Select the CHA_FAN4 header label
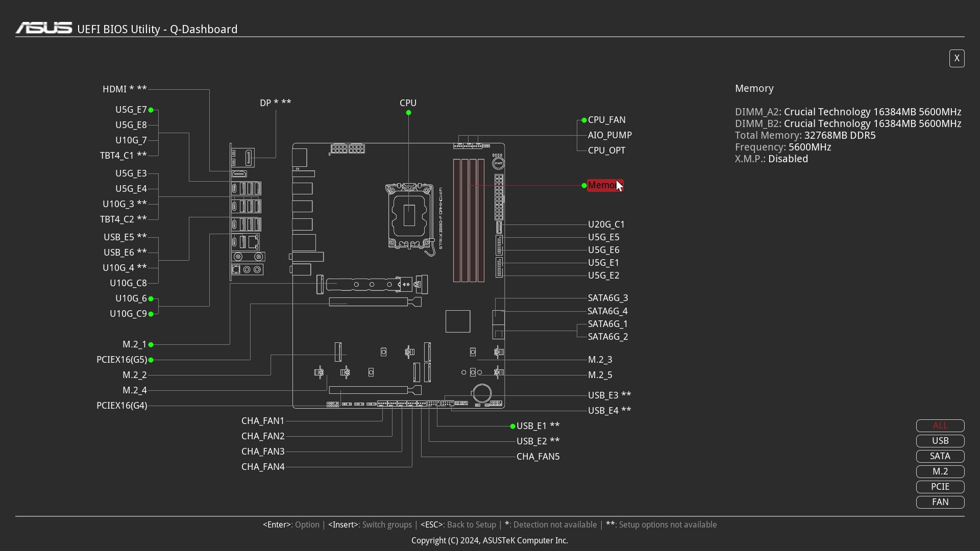Image resolution: width=980 pixels, height=551 pixels. pos(263,467)
